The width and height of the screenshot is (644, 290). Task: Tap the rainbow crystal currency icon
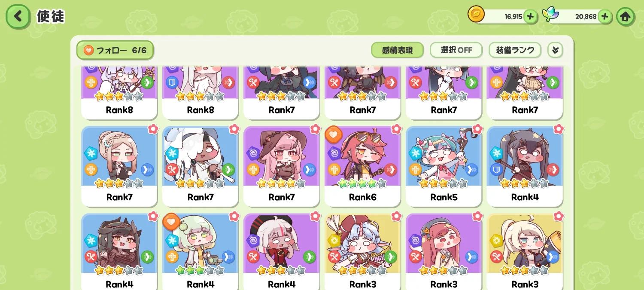coord(550,15)
